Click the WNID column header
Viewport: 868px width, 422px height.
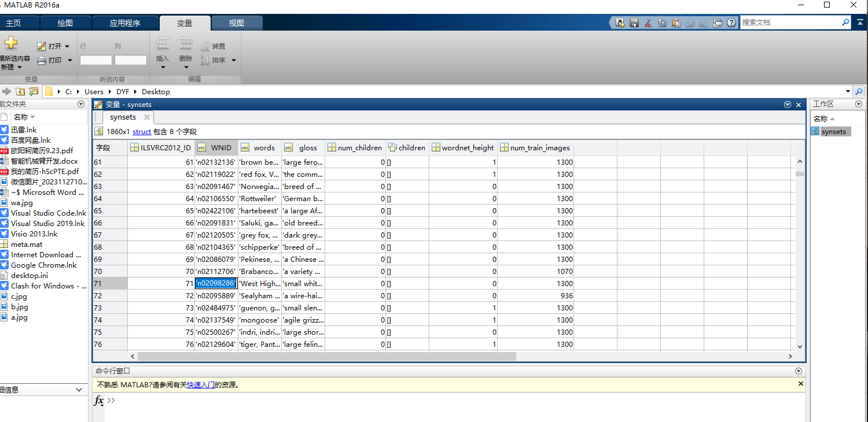(x=216, y=148)
